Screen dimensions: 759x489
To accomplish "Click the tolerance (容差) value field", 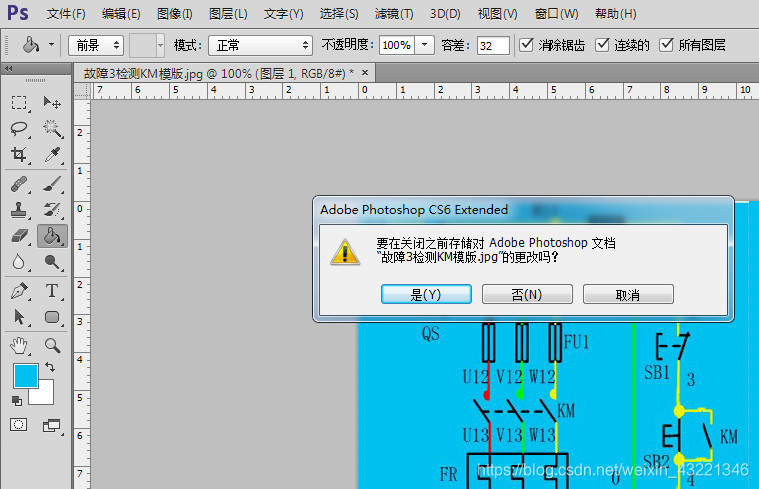I will [493, 46].
